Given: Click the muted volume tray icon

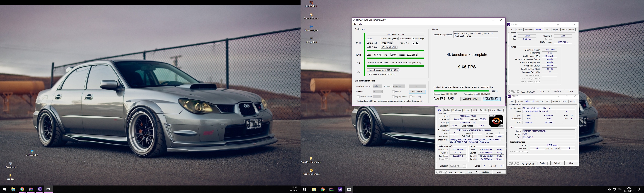Looking at the screenshot, I should (x=609, y=189).
